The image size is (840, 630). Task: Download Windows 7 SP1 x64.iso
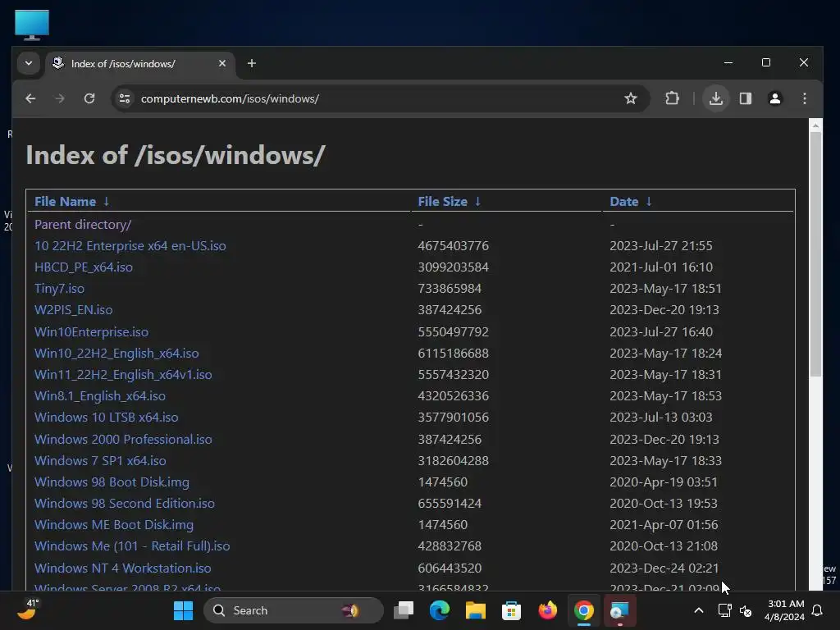tap(100, 461)
